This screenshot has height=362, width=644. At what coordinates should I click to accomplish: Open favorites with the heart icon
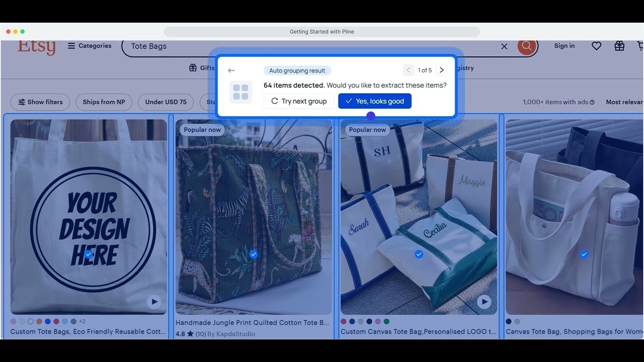pyautogui.click(x=596, y=46)
